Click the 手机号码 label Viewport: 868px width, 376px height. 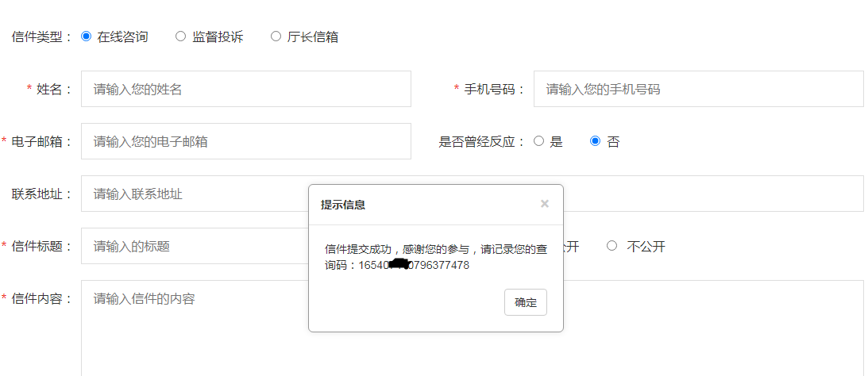tap(494, 89)
